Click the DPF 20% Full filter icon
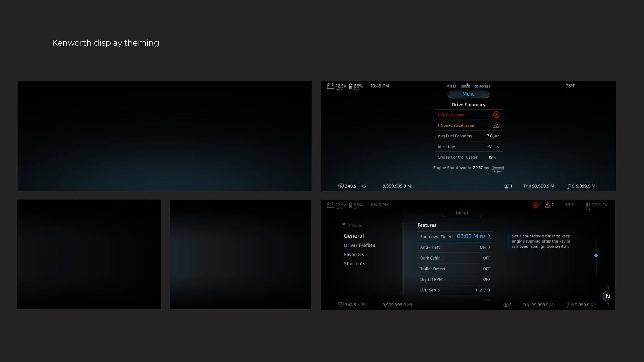Image resolution: width=644 pixels, height=362 pixels. pos(588,205)
